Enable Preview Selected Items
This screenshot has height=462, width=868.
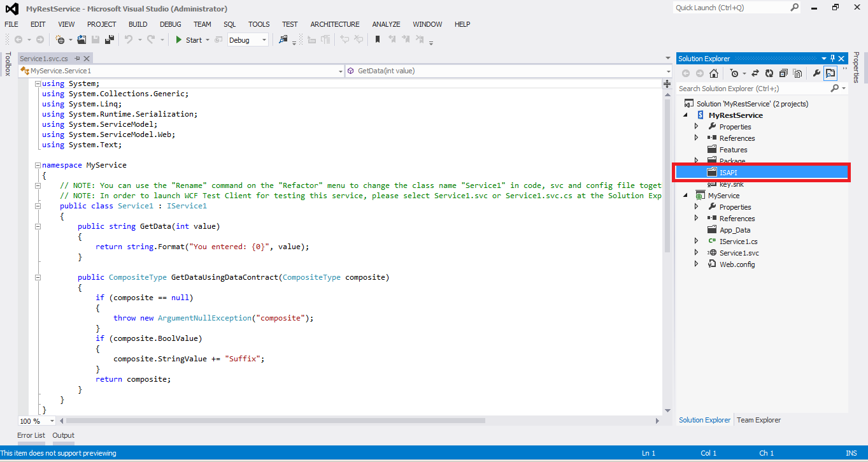click(x=830, y=73)
